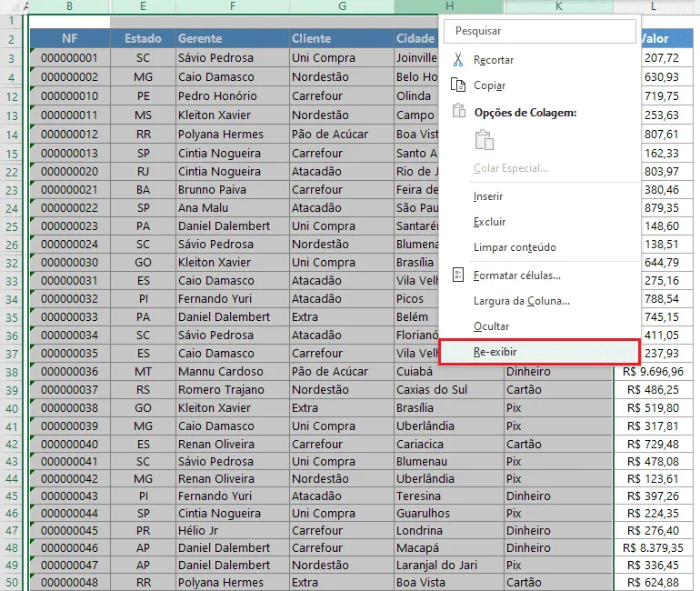Click Brunno Paiva in Gerente column
Viewport: 700px width, 591px height.
pyautogui.click(x=233, y=190)
